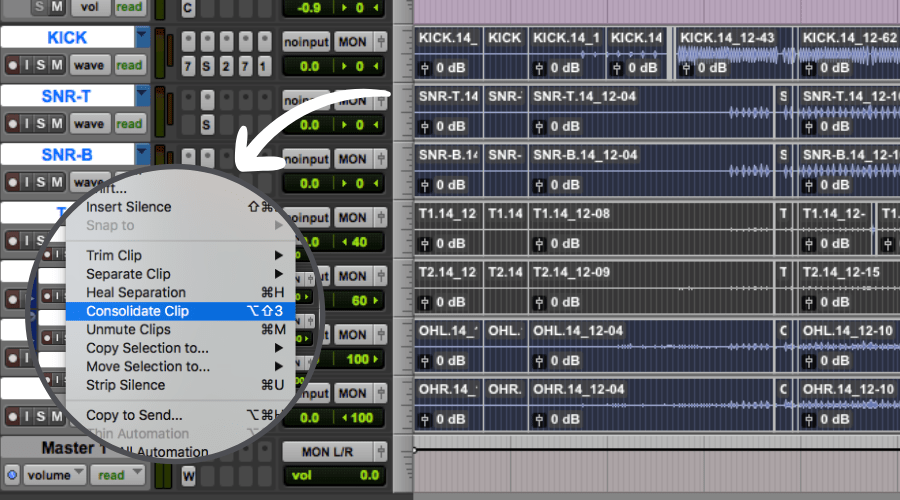Screen dimensions: 900x500
Task: Open SNR-T track name dropdown arrow
Action: pyautogui.click(x=142, y=96)
